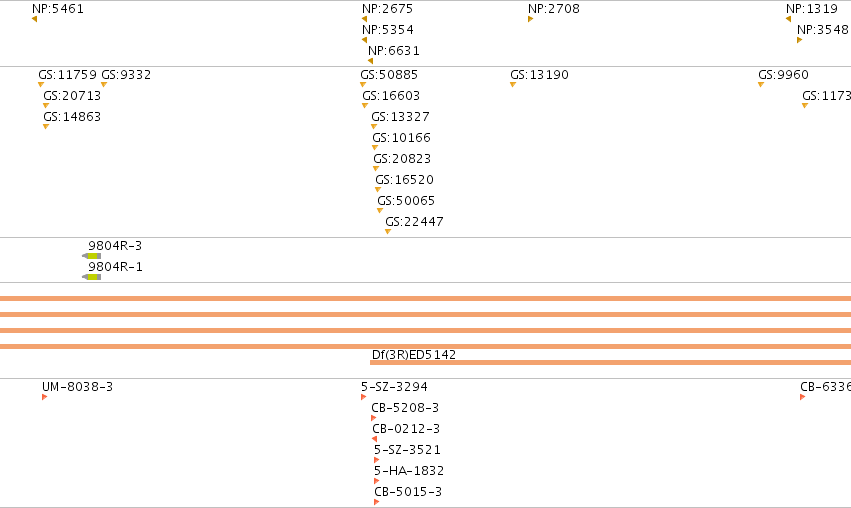Open the CB-5208-3 label

405,408
